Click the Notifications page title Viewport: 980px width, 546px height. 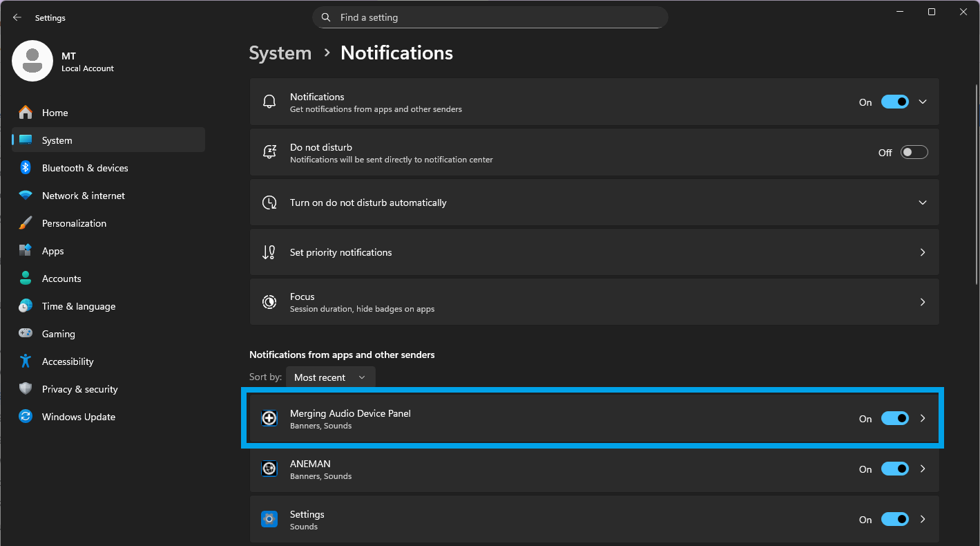coord(397,53)
